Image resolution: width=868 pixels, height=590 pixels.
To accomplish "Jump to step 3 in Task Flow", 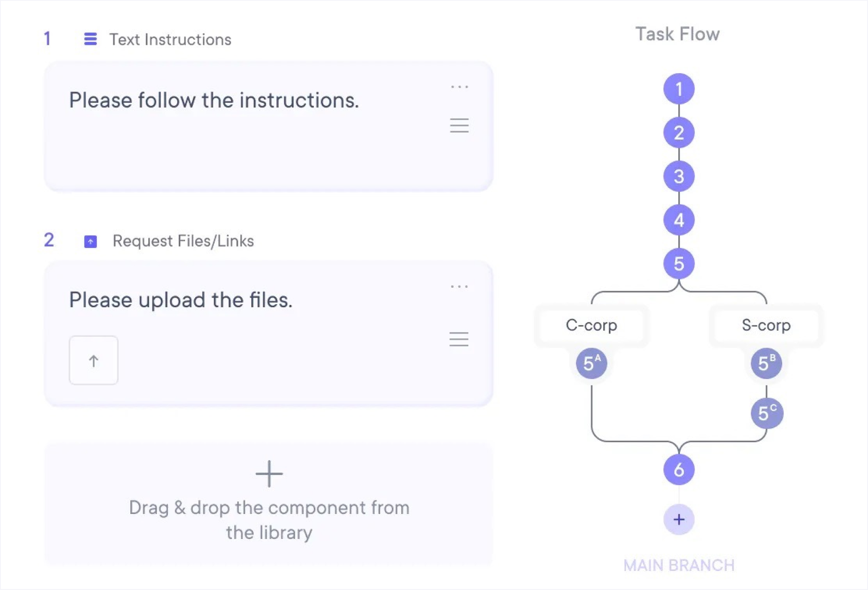I will click(679, 177).
